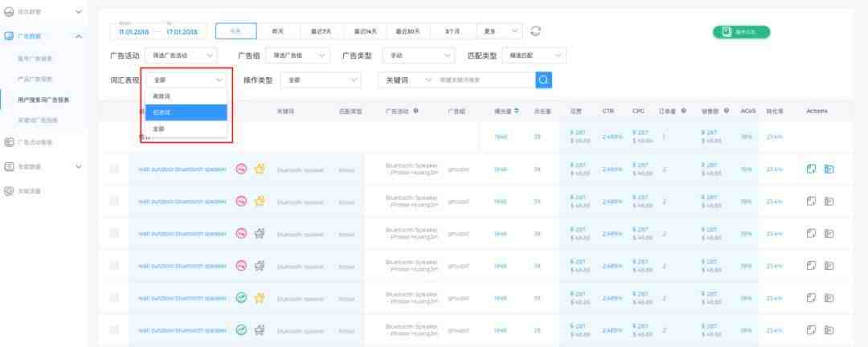
Task: Tick the checkbox of the third keyword row
Action: tap(114, 234)
